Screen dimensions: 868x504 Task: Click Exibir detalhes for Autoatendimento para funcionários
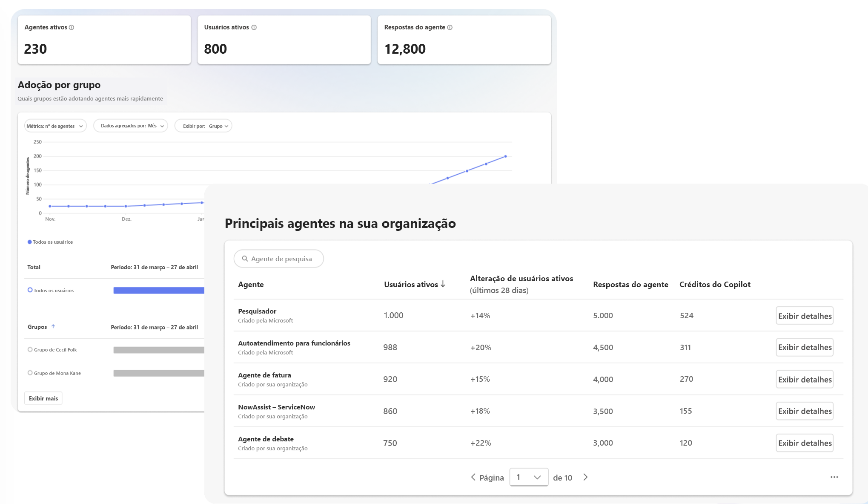pyautogui.click(x=805, y=347)
